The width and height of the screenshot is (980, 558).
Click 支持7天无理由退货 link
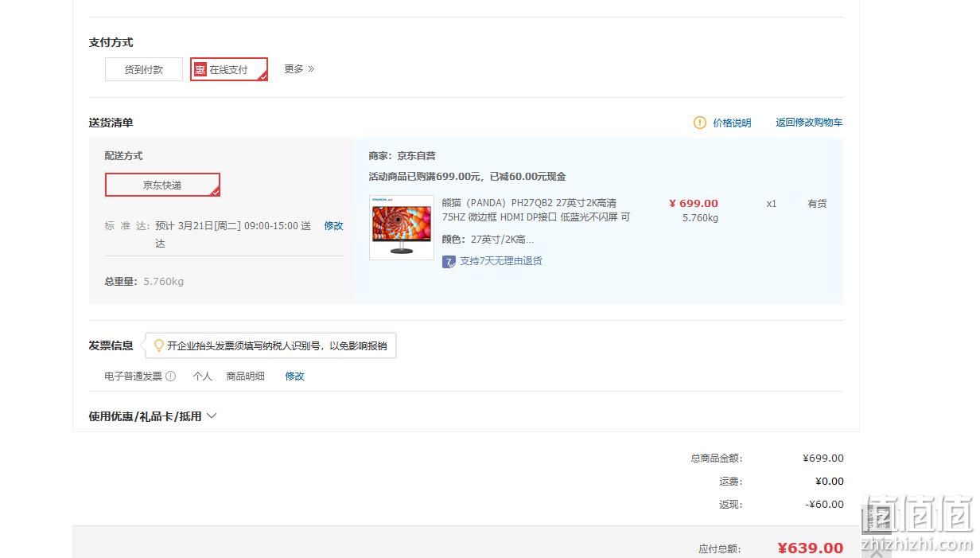tap(501, 261)
